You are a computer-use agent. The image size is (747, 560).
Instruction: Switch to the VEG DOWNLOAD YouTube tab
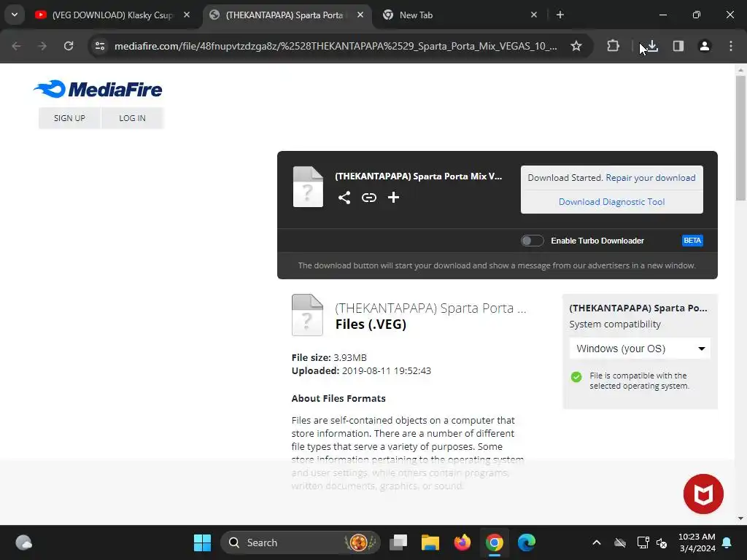113,15
